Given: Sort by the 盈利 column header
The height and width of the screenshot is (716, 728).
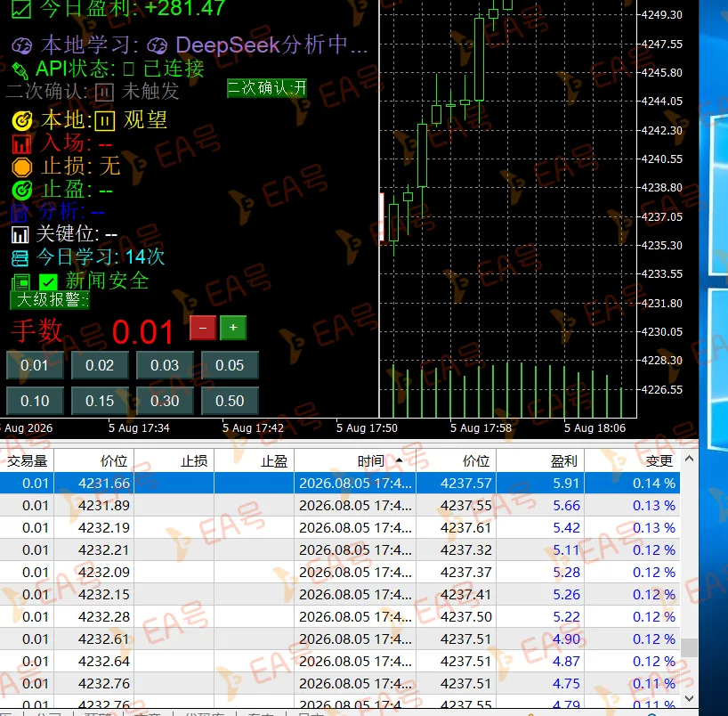Looking at the screenshot, I should [540, 460].
